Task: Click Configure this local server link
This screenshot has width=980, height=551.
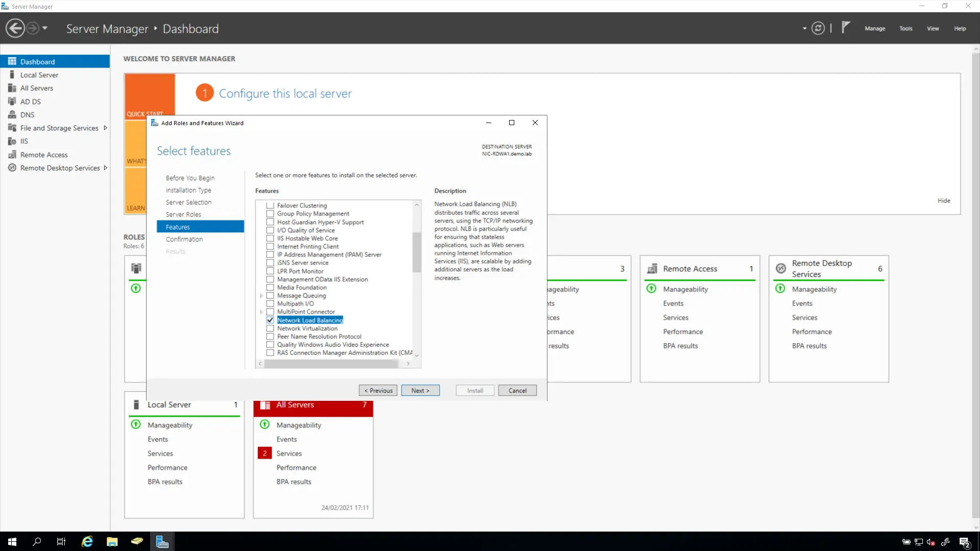Action: click(x=285, y=93)
